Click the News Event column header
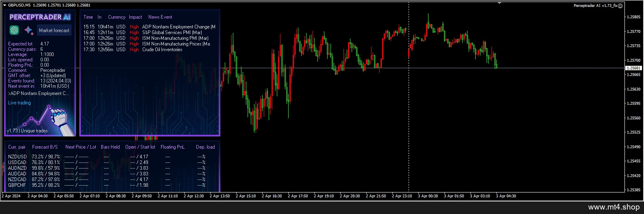 click(160, 17)
